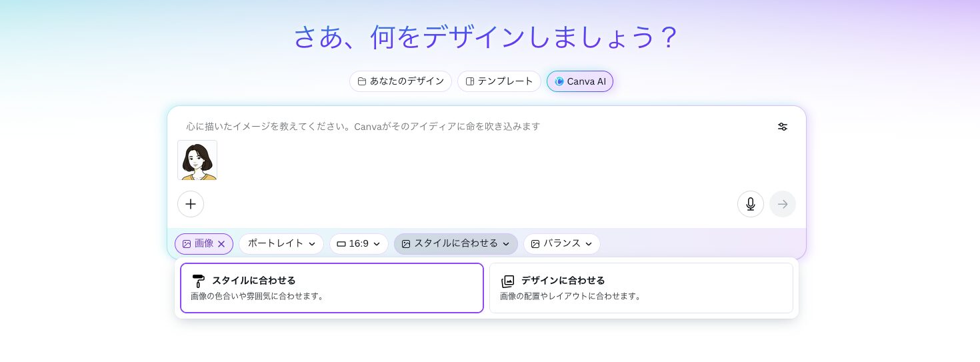The image size is (980, 362).
Task: Choose the デザインに合わせる option card
Action: click(641, 288)
